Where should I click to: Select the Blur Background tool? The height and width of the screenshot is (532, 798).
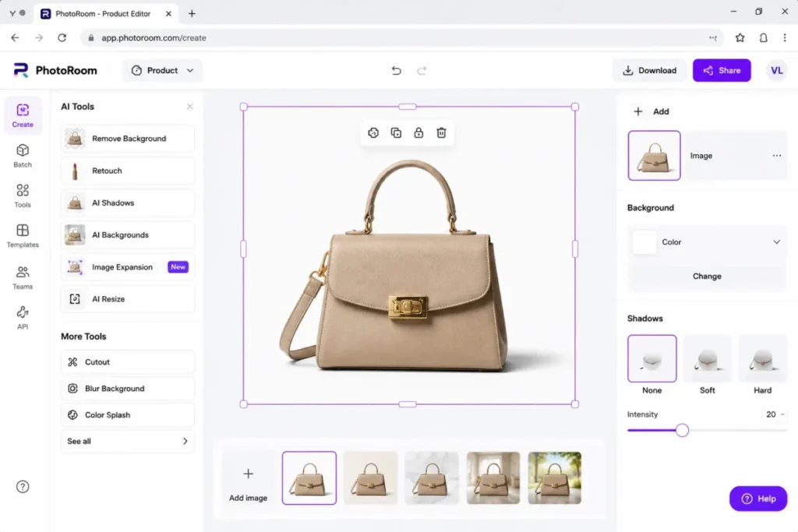[128, 388]
